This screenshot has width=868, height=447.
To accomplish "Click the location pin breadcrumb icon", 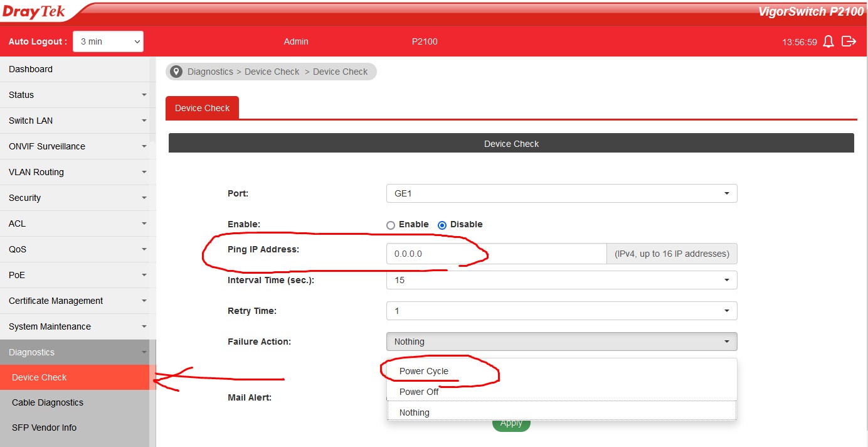I will (176, 72).
